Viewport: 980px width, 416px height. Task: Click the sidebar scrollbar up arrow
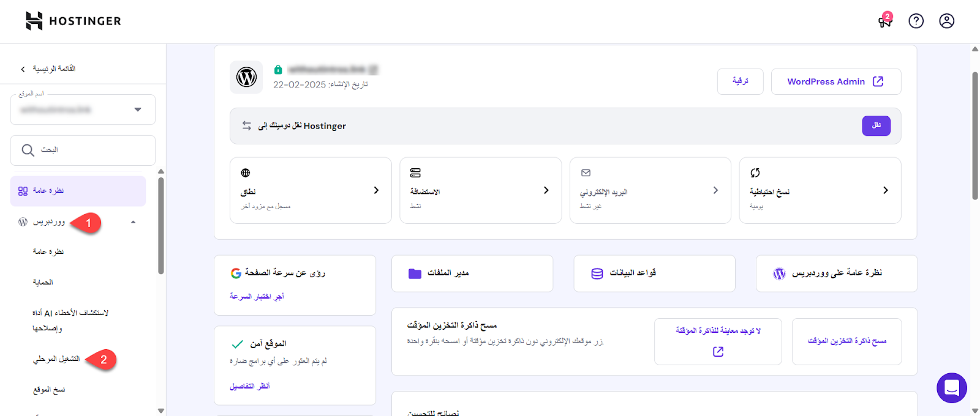[x=161, y=172]
